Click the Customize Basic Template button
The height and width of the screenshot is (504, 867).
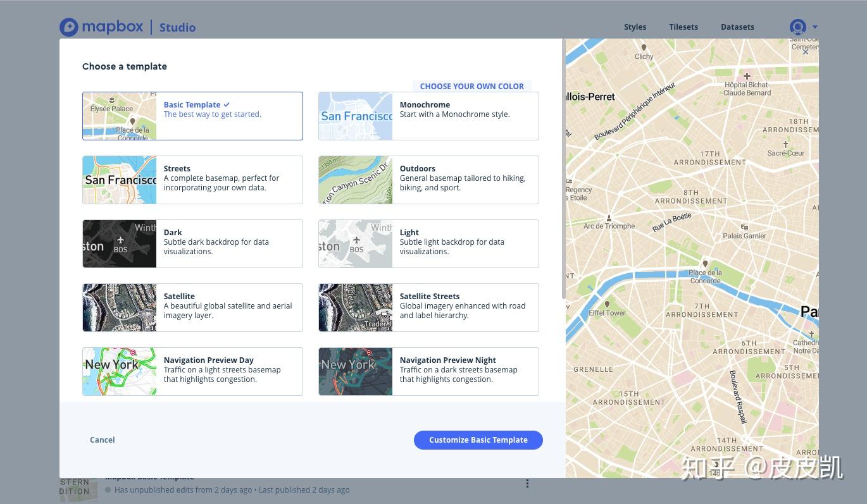tap(478, 439)
